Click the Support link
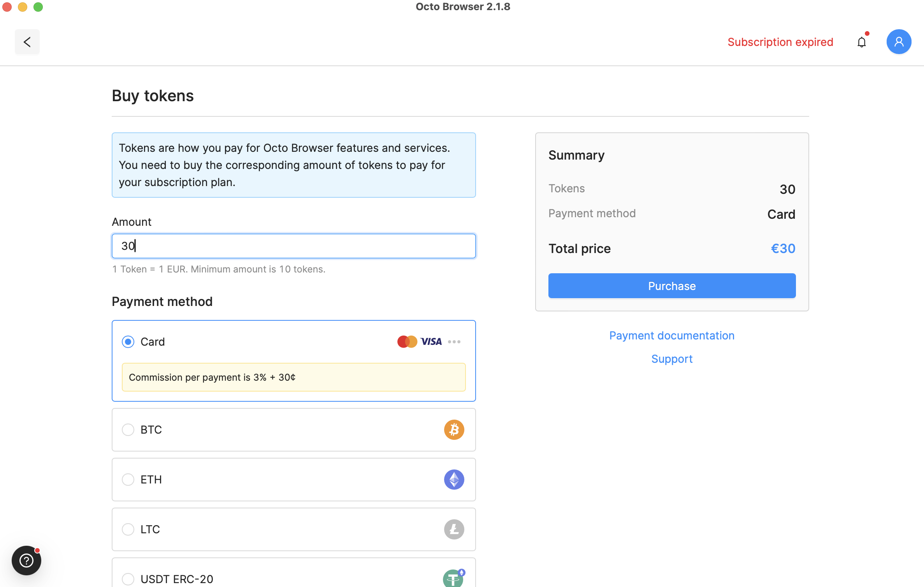Viewport: 924px width, 587px height. point(671,358)
